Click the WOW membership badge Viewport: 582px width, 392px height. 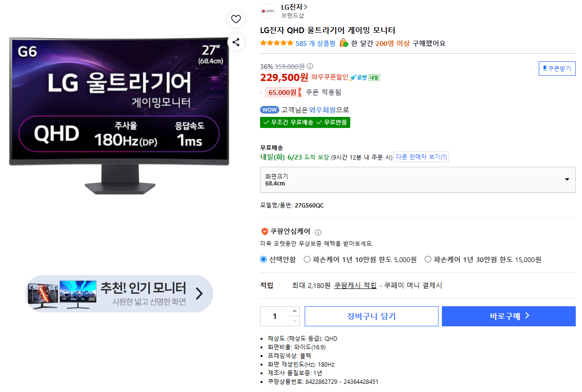pyautogui.click(x=270, y=110)
